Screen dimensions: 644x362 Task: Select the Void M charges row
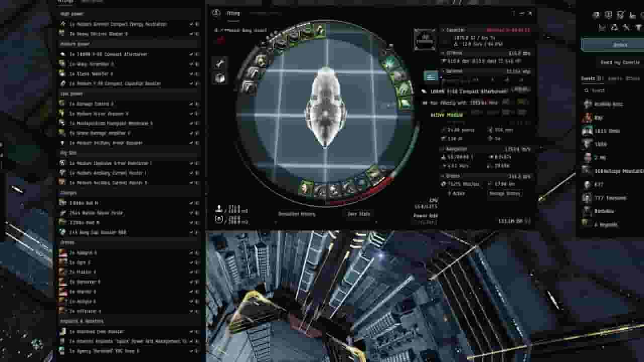(x=129, y=223)
